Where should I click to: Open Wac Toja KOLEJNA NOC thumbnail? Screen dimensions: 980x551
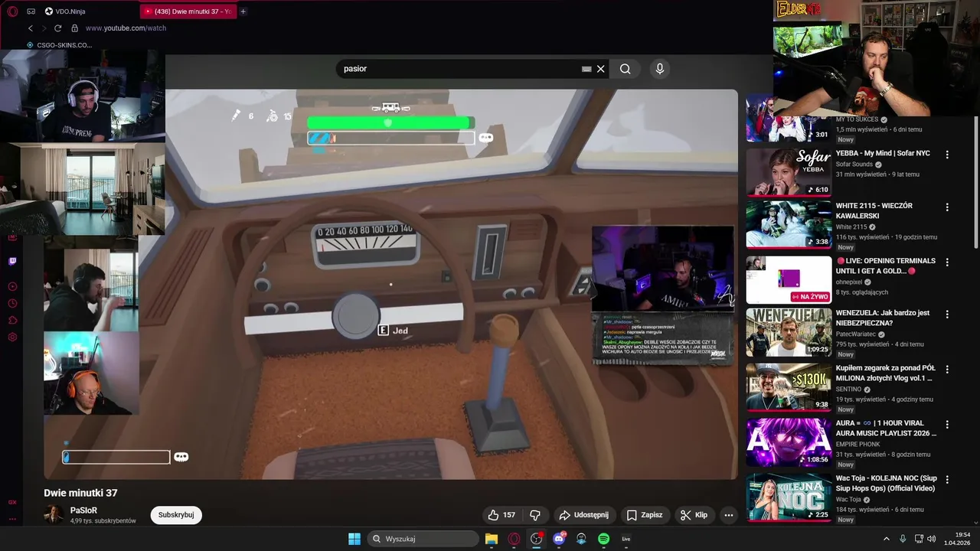789,497
